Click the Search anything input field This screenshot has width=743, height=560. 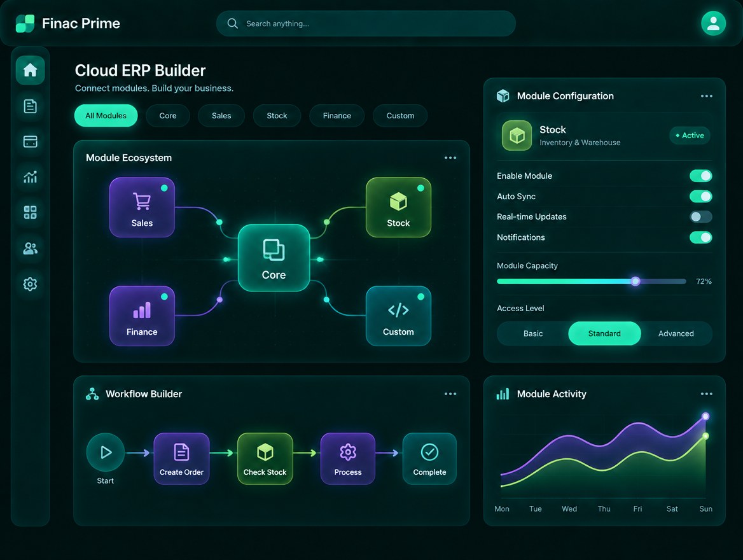(366, 24)
